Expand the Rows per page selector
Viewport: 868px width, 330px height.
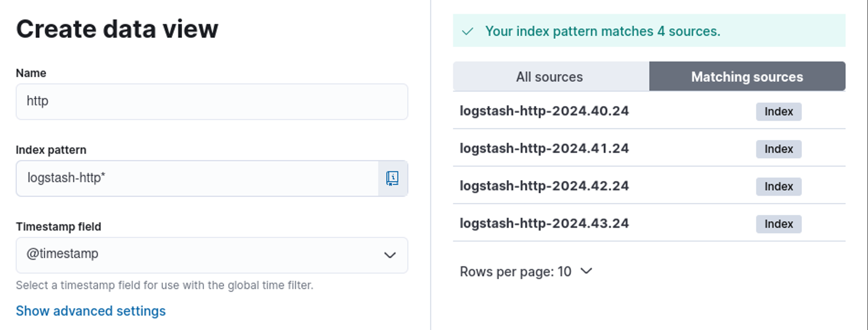click(x=526, y=272)
